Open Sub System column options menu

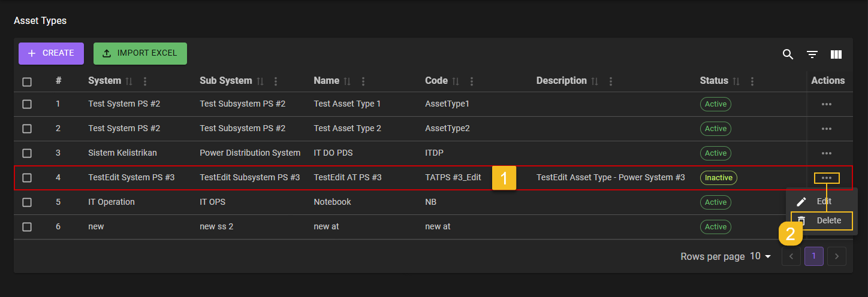[x=276, y=81]
